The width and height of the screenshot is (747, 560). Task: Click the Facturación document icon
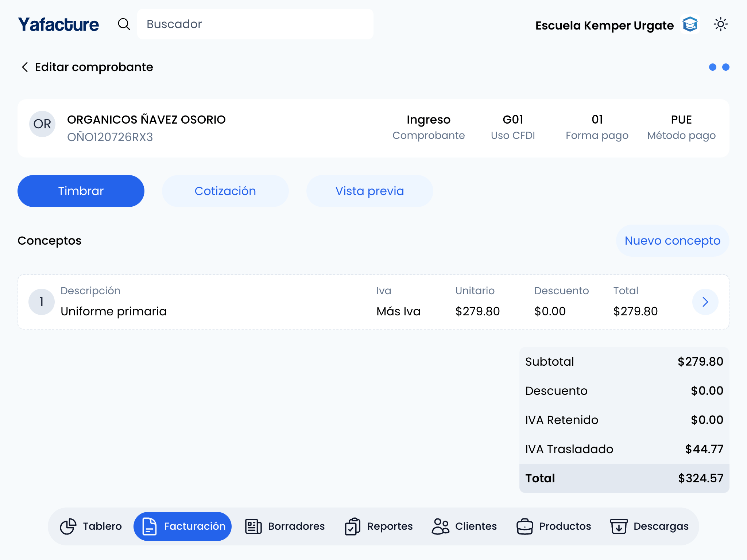click(x=149, y=526)
